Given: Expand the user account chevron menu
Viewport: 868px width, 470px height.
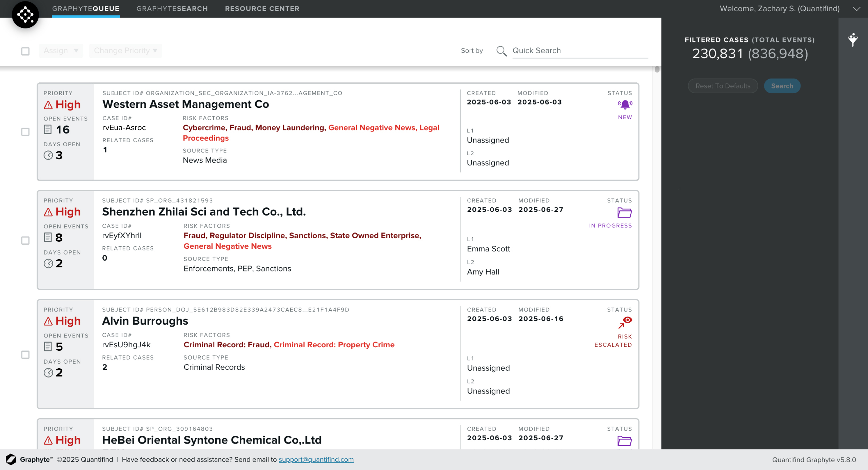Looking at the screenshot, I should 856,9.
